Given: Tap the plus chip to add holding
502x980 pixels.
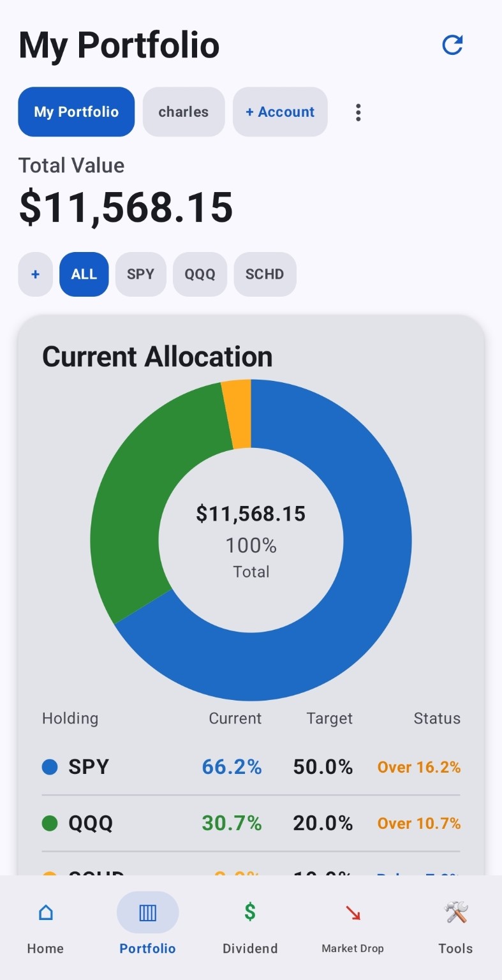Looking at the screenshot, I should tap(36, 274).
